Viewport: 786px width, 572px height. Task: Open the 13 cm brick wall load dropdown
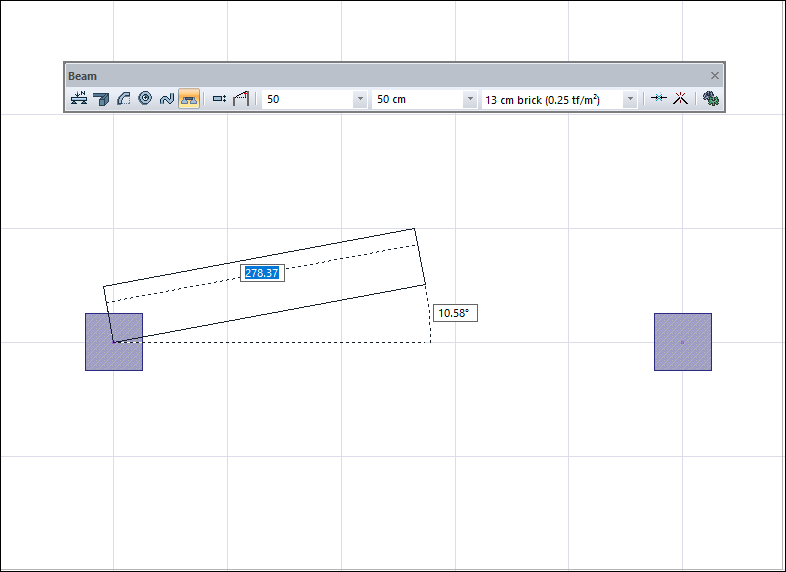click(x=630, y=100)
